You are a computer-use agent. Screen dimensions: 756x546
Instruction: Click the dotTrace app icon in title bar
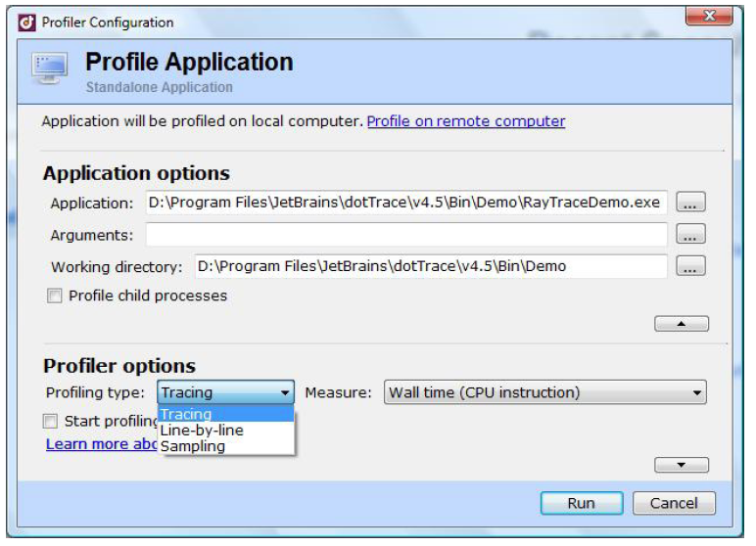coord(28,21)
